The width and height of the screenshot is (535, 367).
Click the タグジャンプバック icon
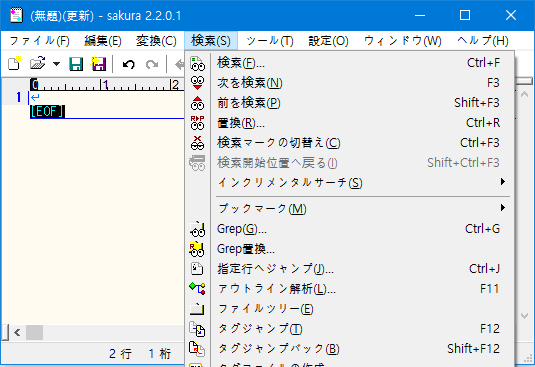pyautogui.click(x=197, y=349)
